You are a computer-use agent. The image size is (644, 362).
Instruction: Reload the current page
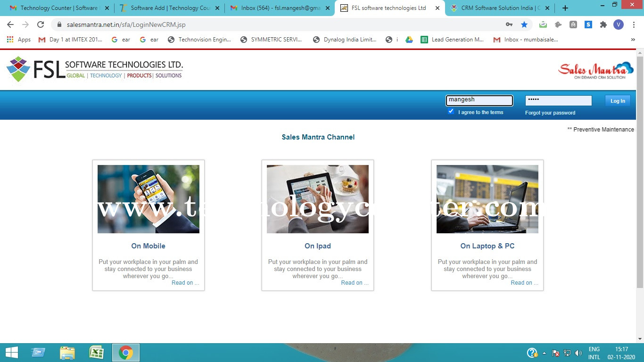(41, 25)
